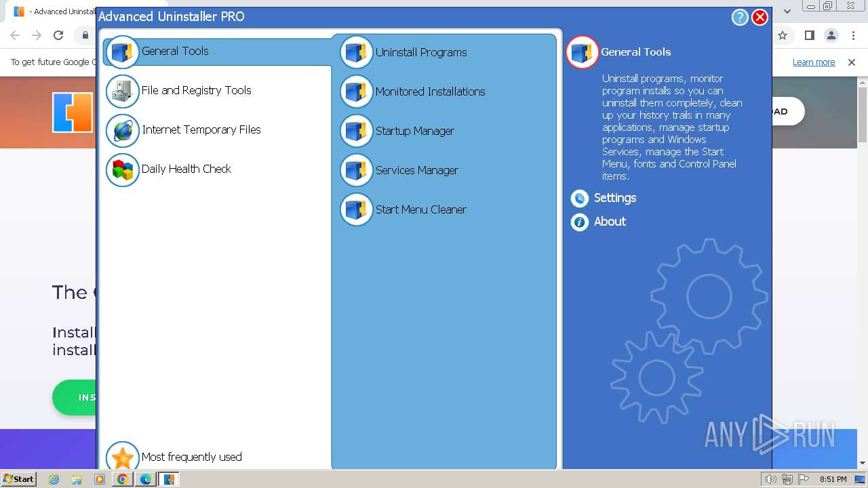Open Windows Media Player from taskbar

[100, 479]
